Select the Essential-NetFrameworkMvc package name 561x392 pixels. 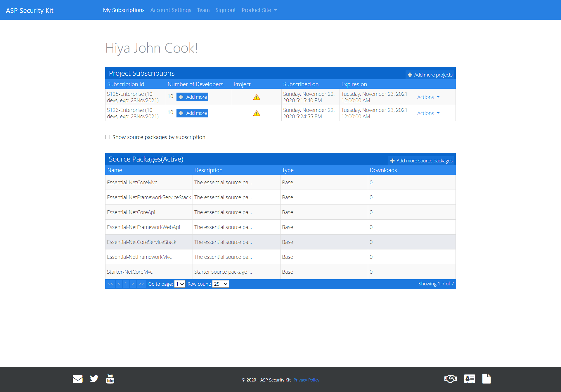point(139,257)
